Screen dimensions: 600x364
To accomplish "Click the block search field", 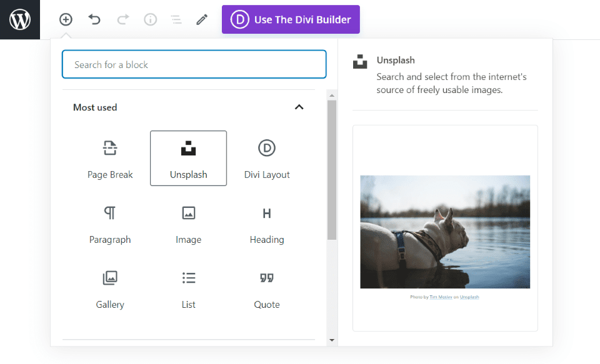I will [x=194, y=64].
